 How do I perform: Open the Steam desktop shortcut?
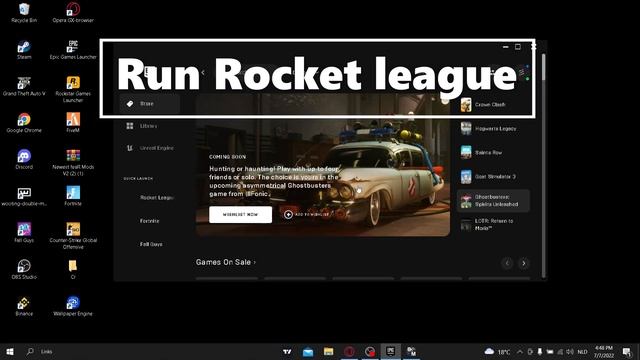[x=24, y=49]
